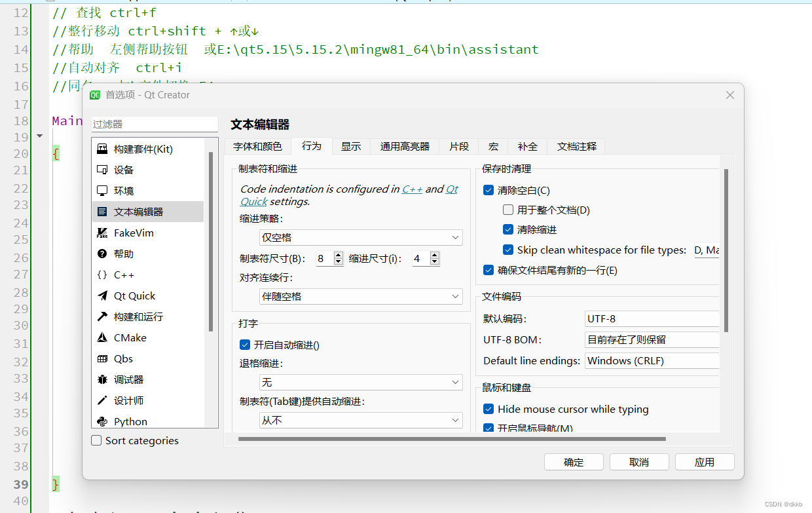The width and height of the screenshot is (812, 513).
Task: Select 调试器 in category list
Action: [147, 379]
